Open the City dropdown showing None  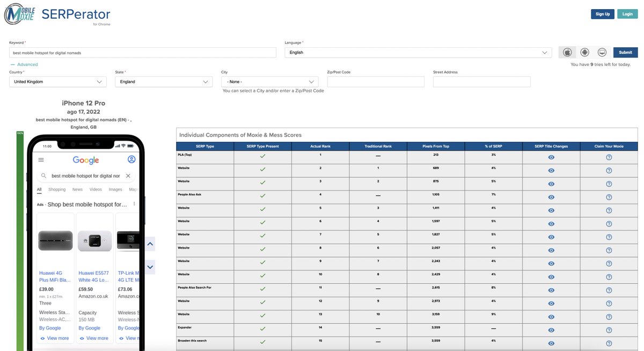click(x=270, y=82)
